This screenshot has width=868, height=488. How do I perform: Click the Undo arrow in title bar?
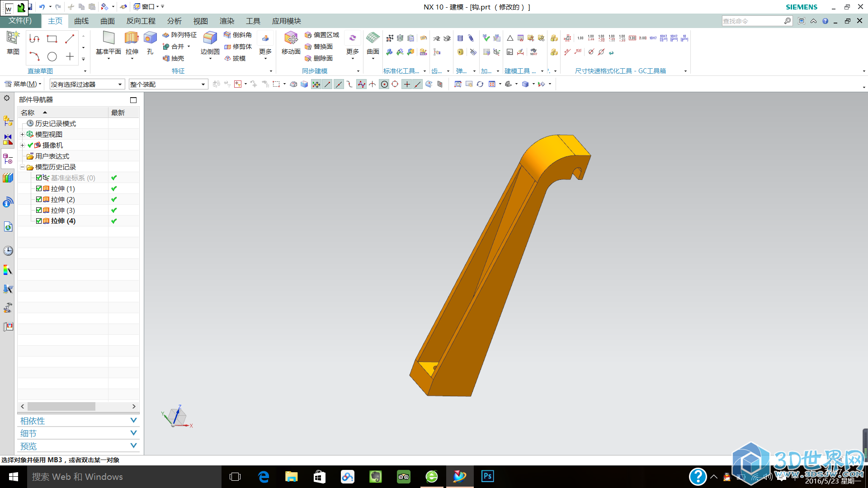tap(42, 7)
